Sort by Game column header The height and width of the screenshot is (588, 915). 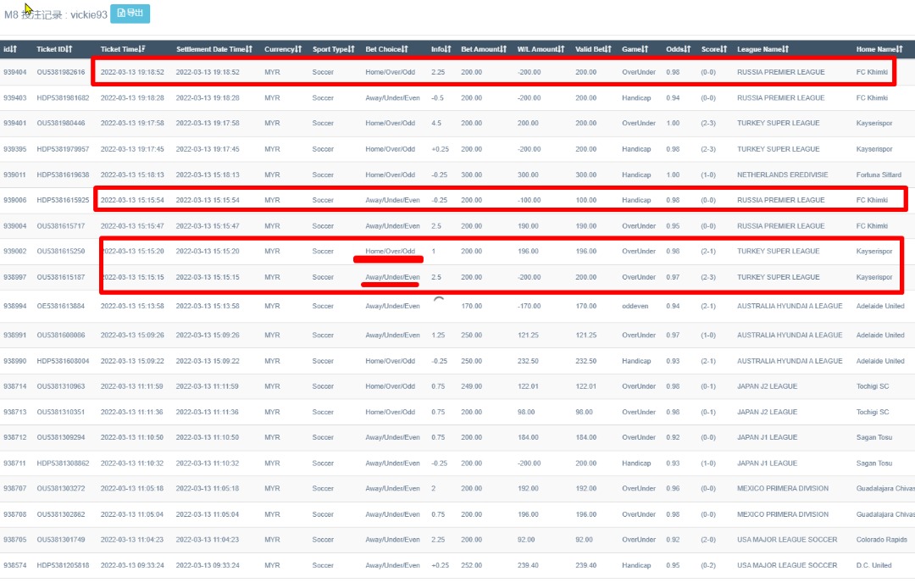(635, 49)
